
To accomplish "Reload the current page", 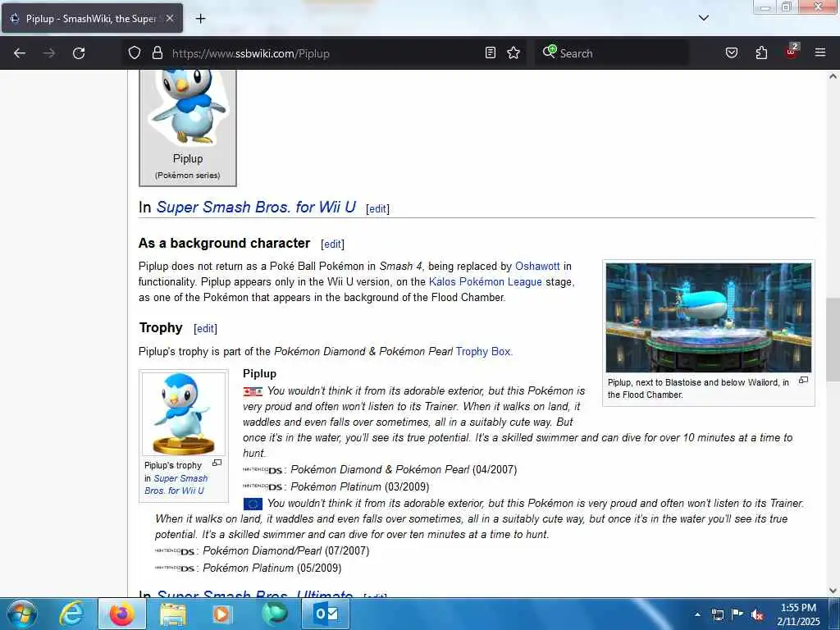I will (x=79, y=53).
